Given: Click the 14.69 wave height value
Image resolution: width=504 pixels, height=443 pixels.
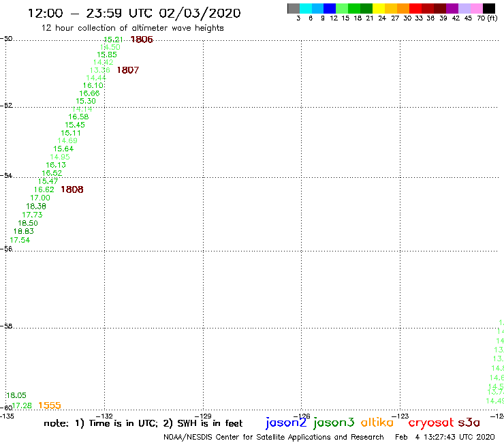Looking at the screenshot, I should coord(67,140).
